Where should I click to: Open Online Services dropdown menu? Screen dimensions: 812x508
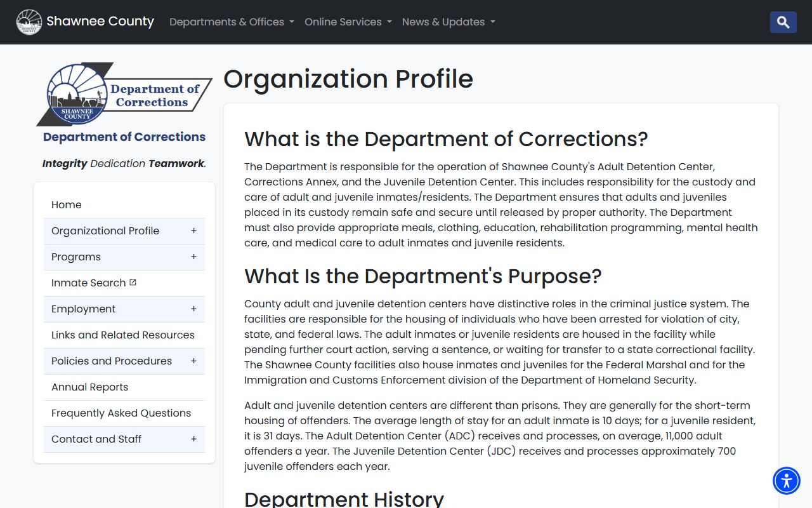[x=348, y=22]
